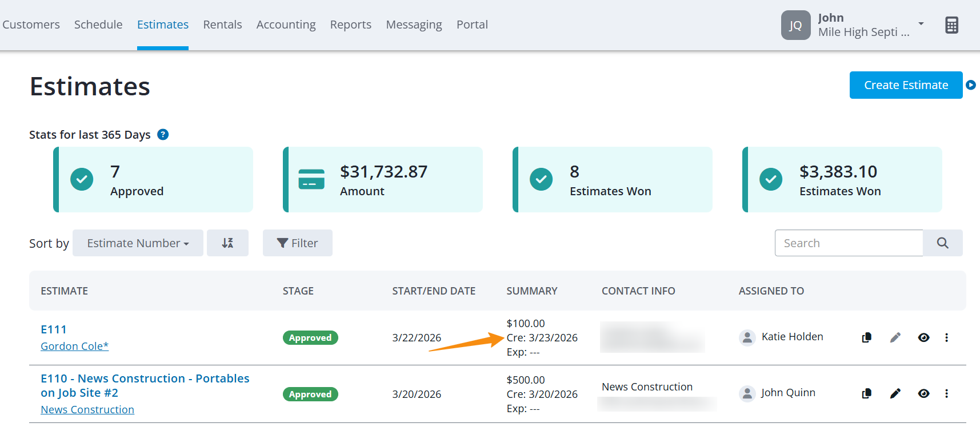Duplicate estimate E110 with copy icon
The width and height of the screenshot is (980, 427).
(867, 393)
